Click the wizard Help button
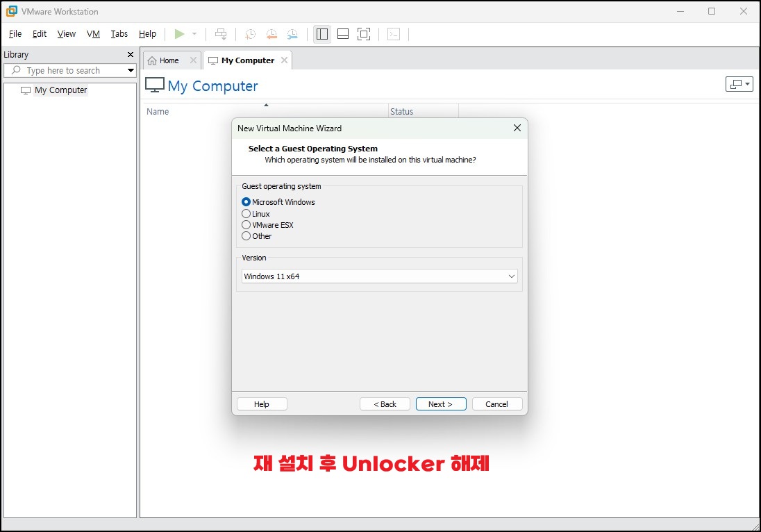Screen dimensions: 761x532 [262, 404]
